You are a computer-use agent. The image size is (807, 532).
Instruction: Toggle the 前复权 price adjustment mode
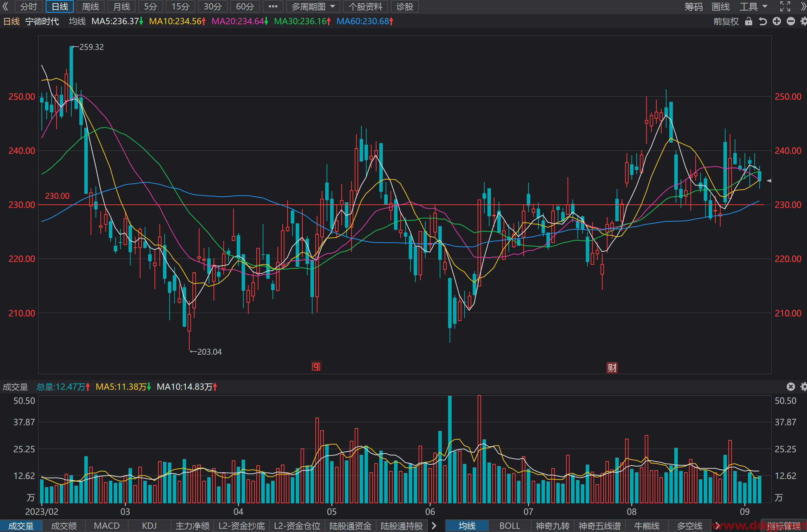pos(726,21)
